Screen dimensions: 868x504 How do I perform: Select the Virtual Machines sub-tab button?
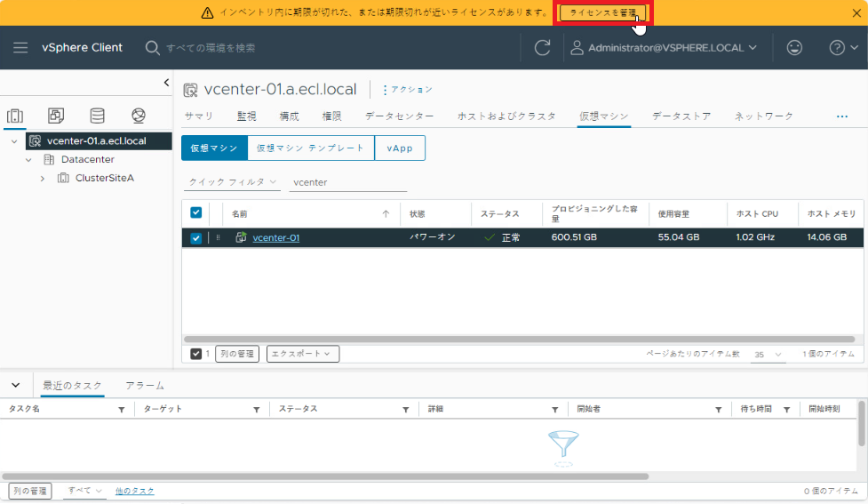point(214,148)
